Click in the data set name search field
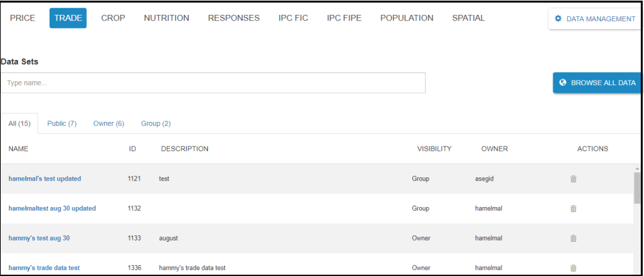Viewport: 644px width, 276px height. 213,83
